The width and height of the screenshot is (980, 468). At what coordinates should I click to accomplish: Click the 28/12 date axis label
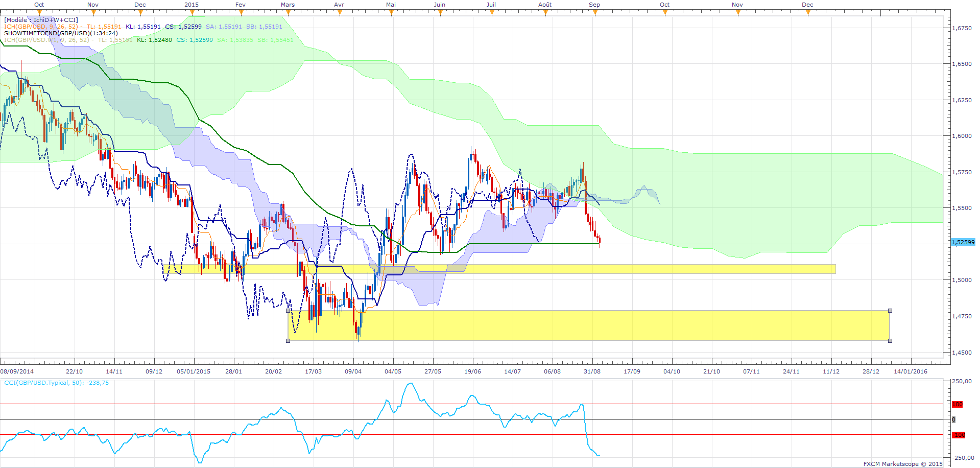pos(871,371)
